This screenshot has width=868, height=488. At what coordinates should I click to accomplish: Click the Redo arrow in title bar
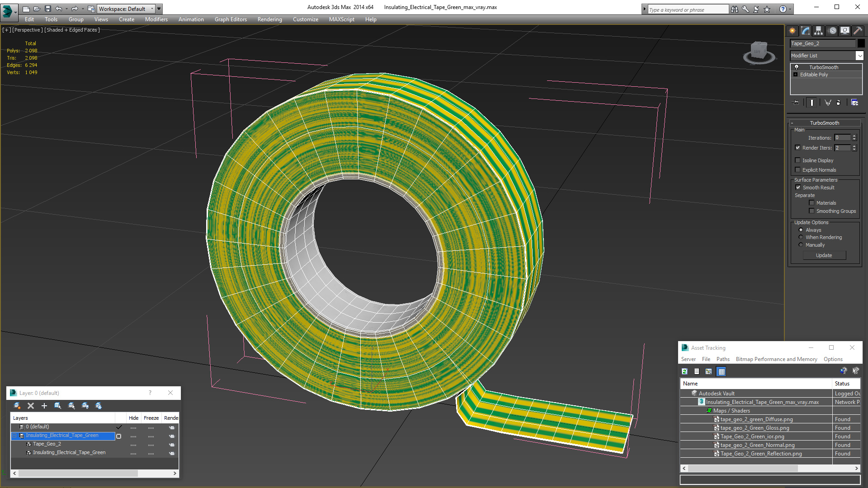[x=75, y=9]
